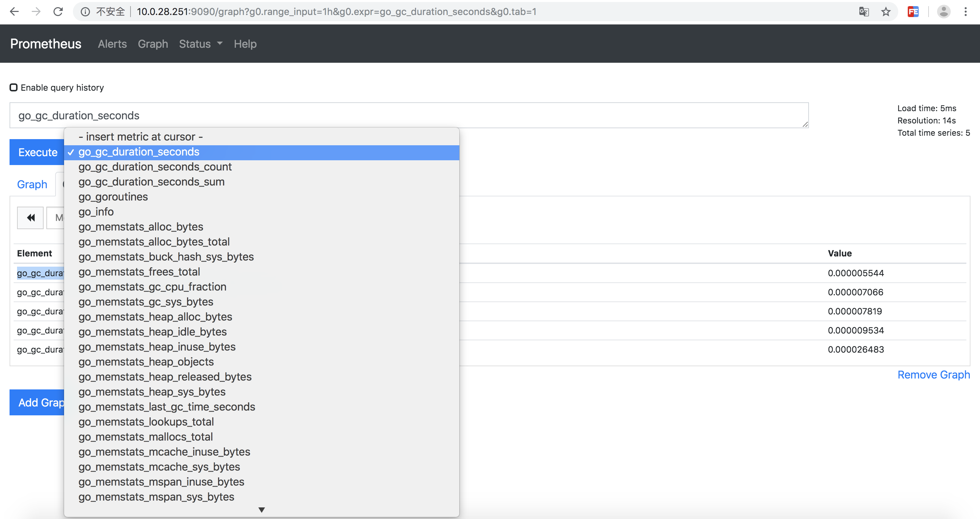This screenshot has height=519, width=980.
Task: Switch to the Graph tab
Action: (x=32, y=184)
